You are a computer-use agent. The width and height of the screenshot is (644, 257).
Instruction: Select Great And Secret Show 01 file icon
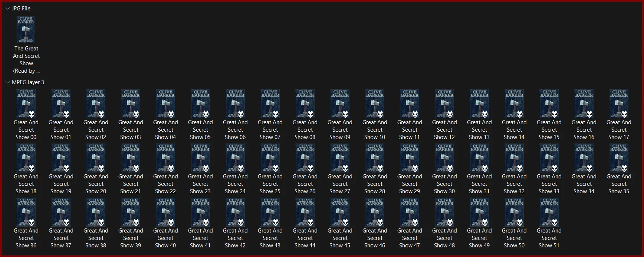[61, 104]
